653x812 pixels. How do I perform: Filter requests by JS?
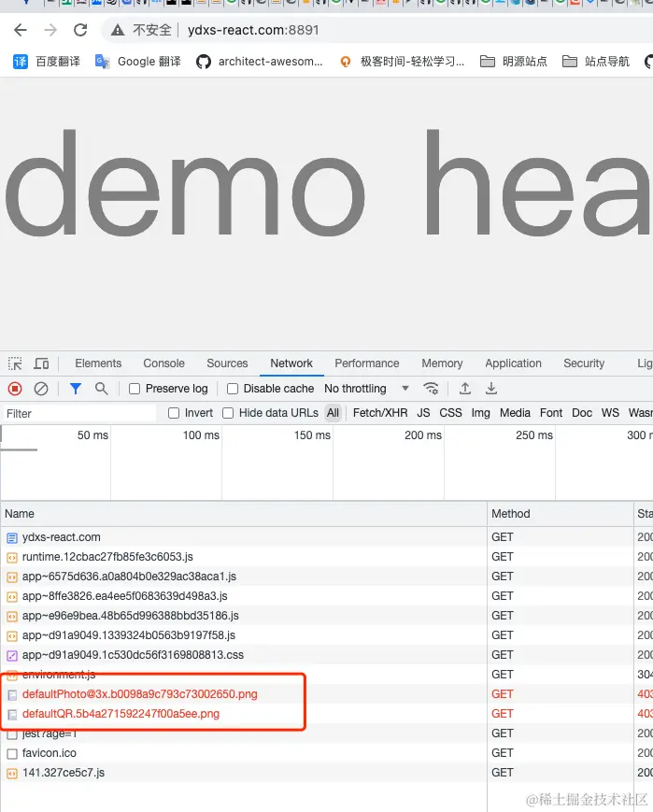[x=423, y=413]
